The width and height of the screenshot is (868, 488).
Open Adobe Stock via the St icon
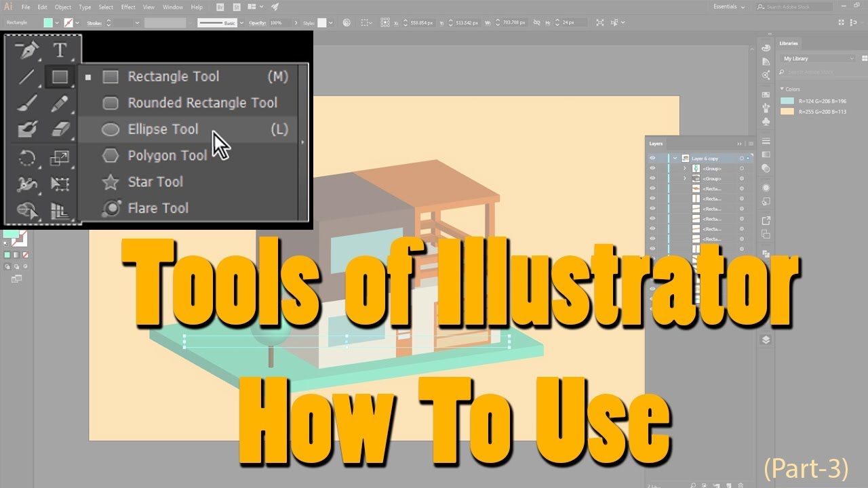click(x=238, y=7)
